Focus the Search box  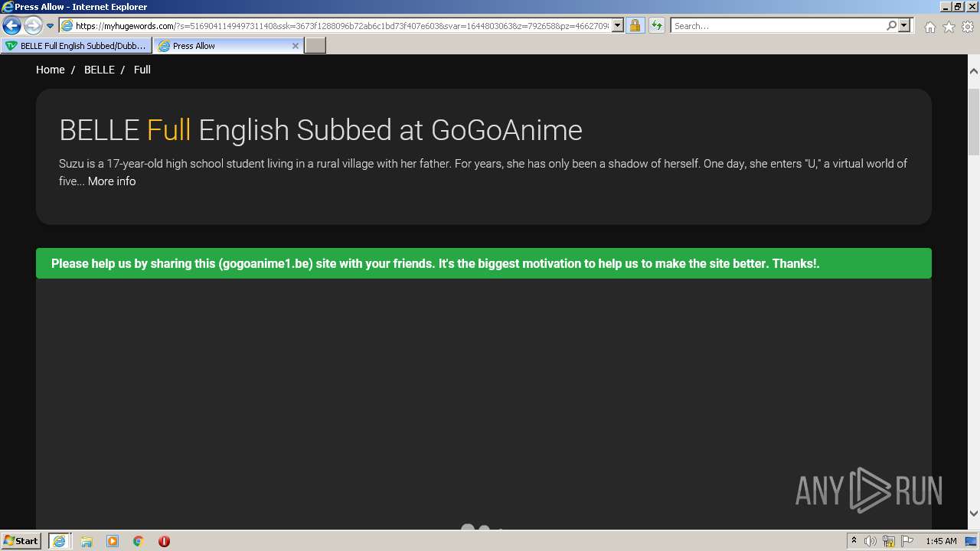777,26
